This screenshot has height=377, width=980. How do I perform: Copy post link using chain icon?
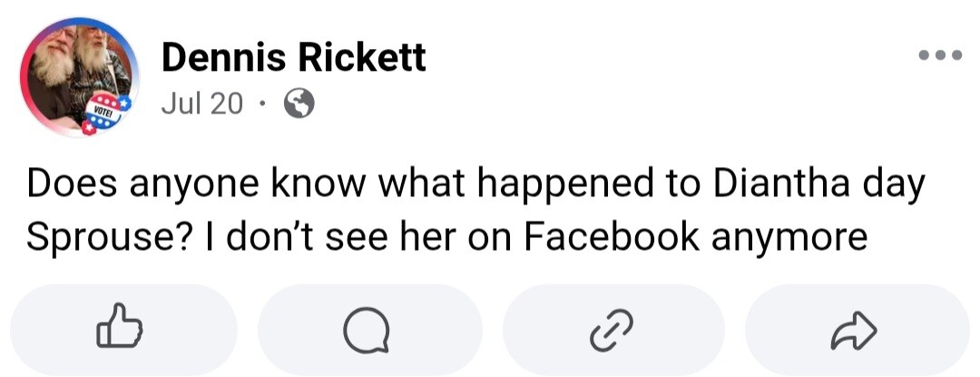[x=612, y=330]
